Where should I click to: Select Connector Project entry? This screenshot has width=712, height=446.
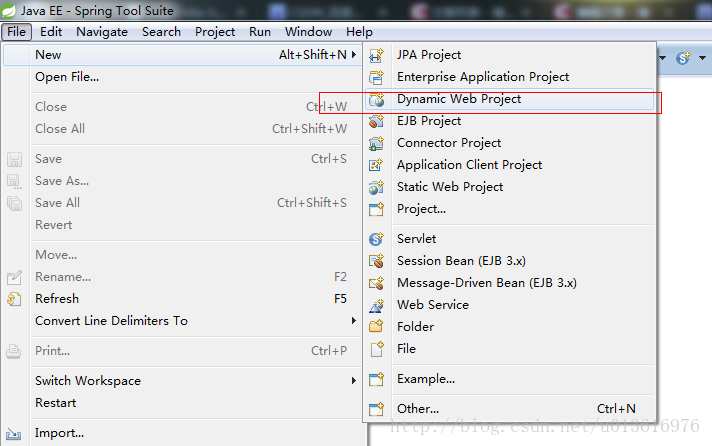[509, 143]
